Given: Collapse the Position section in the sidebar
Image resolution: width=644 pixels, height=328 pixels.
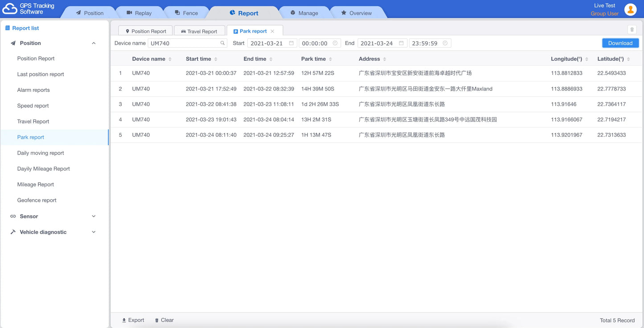Looking at the screenshot, I should pyautogui.click(x=94, y=43).
